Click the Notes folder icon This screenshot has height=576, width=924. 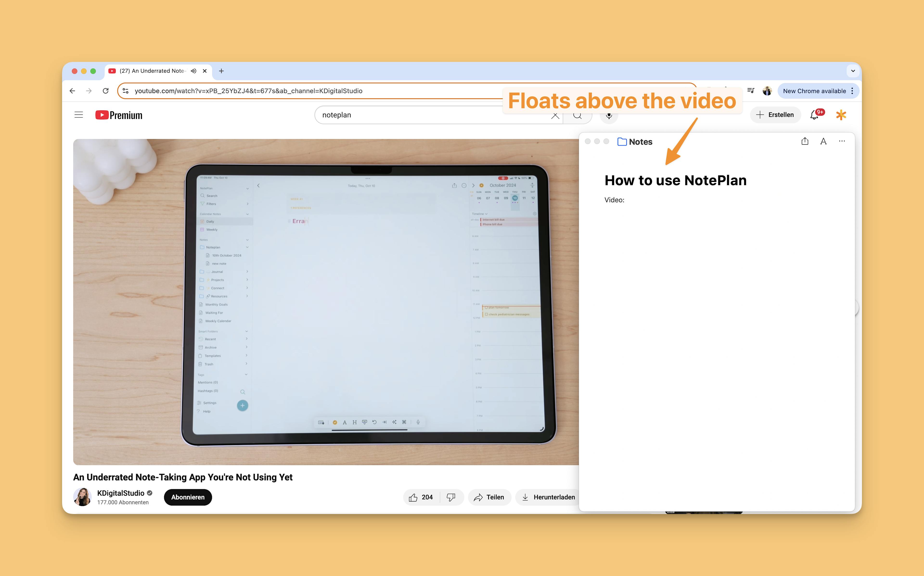622,141
